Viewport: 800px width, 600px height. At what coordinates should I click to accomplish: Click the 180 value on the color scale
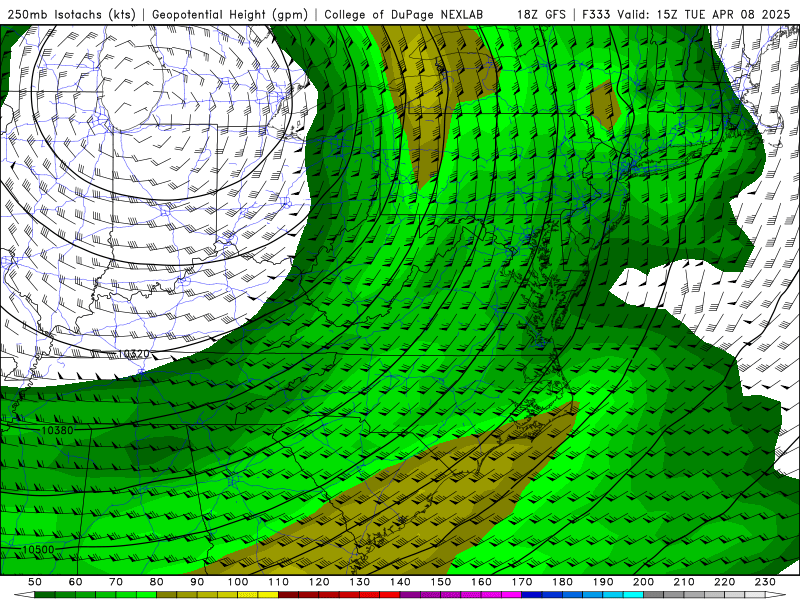(x=562, y=582)
